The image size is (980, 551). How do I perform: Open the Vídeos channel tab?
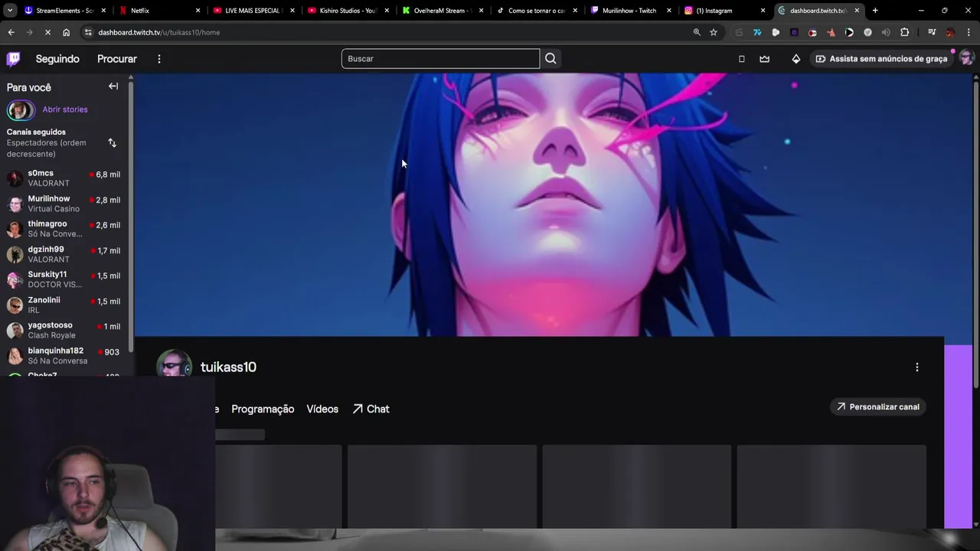pos(322,409)
